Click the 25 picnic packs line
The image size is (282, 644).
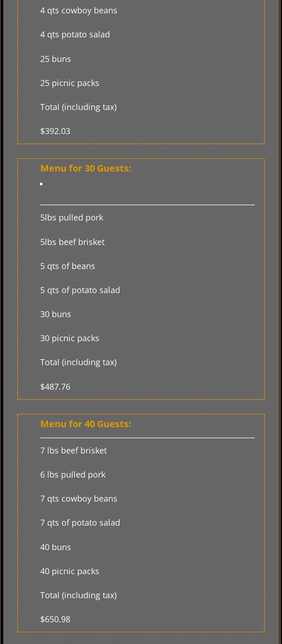click(x=69, y=83)
